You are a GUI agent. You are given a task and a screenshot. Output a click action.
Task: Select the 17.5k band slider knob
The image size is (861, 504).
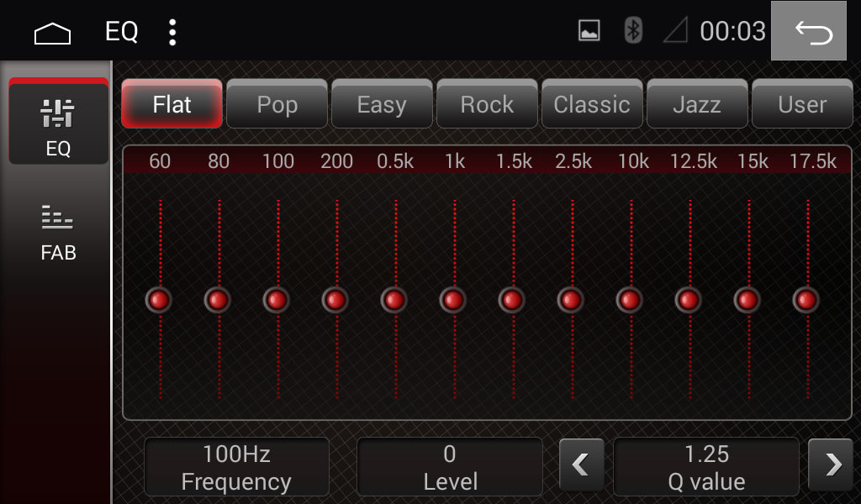tap(806, 300)
